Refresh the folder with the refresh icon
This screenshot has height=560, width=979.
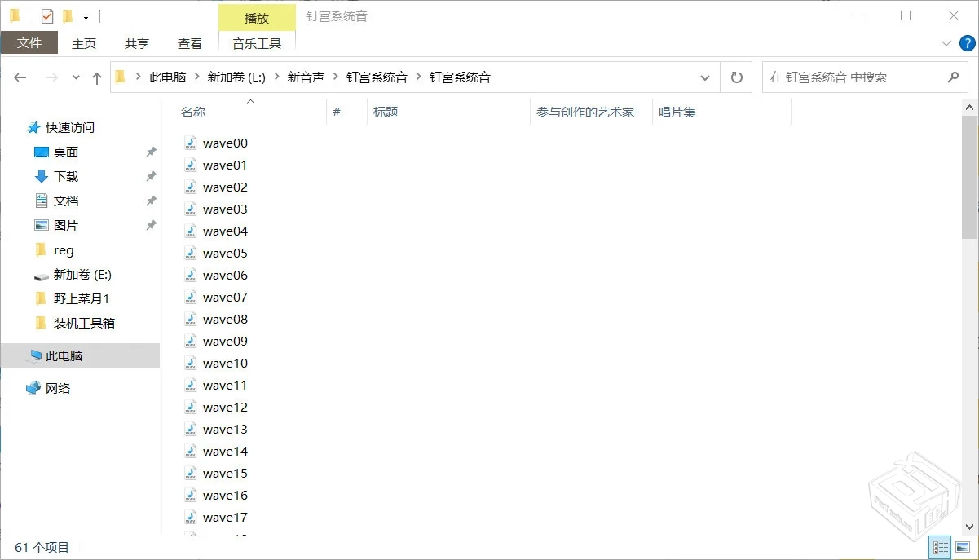736,77
